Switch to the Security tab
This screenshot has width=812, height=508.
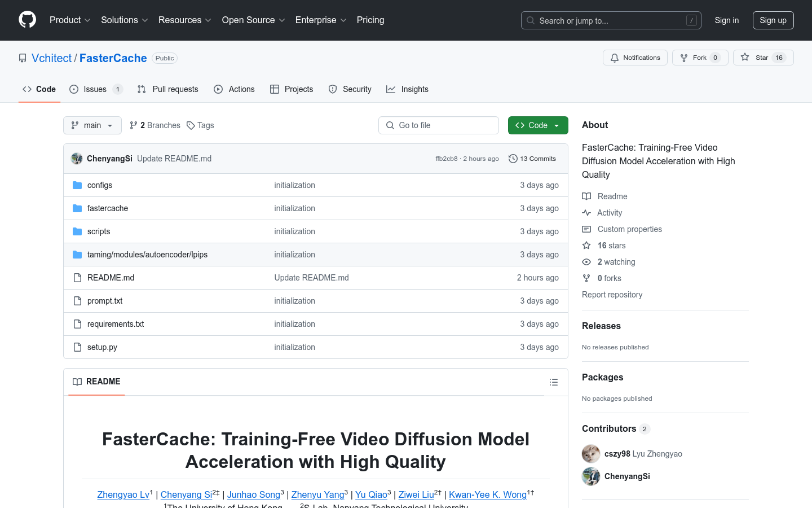(350, 89)
